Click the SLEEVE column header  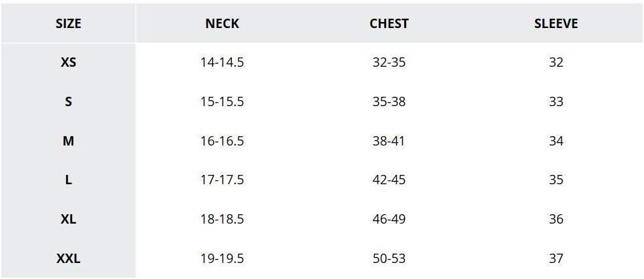point(556,24)
